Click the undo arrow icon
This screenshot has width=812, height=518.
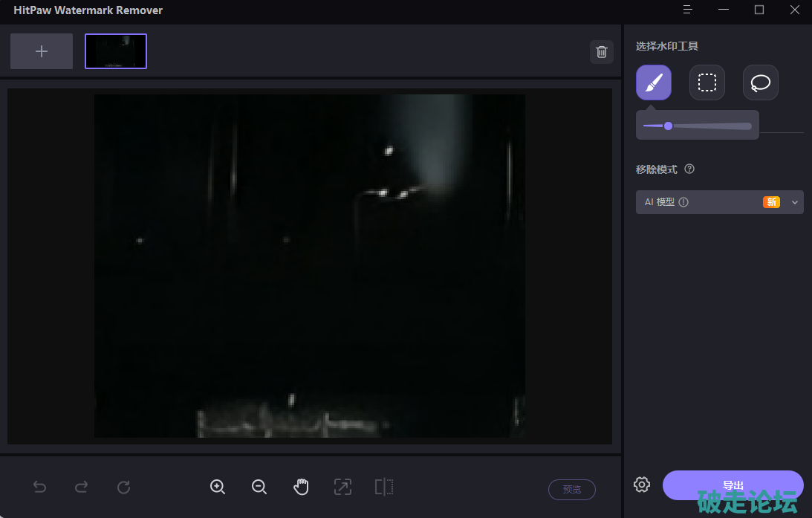pyautogui.click(x=40, y=488)
